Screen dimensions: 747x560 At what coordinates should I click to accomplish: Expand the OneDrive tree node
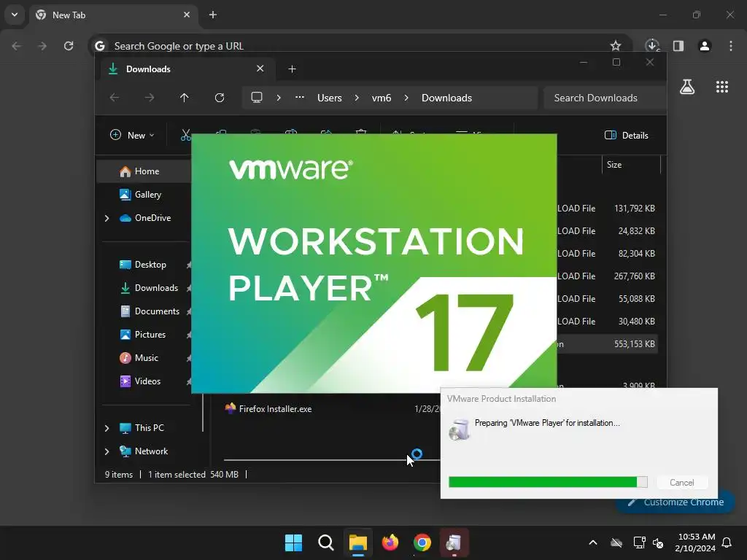click(107, 218)
